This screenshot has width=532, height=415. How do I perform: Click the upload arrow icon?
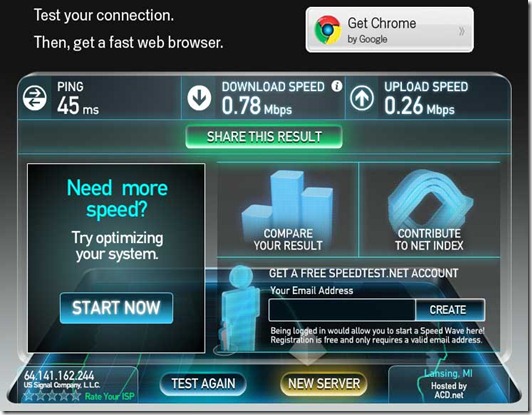362,98
